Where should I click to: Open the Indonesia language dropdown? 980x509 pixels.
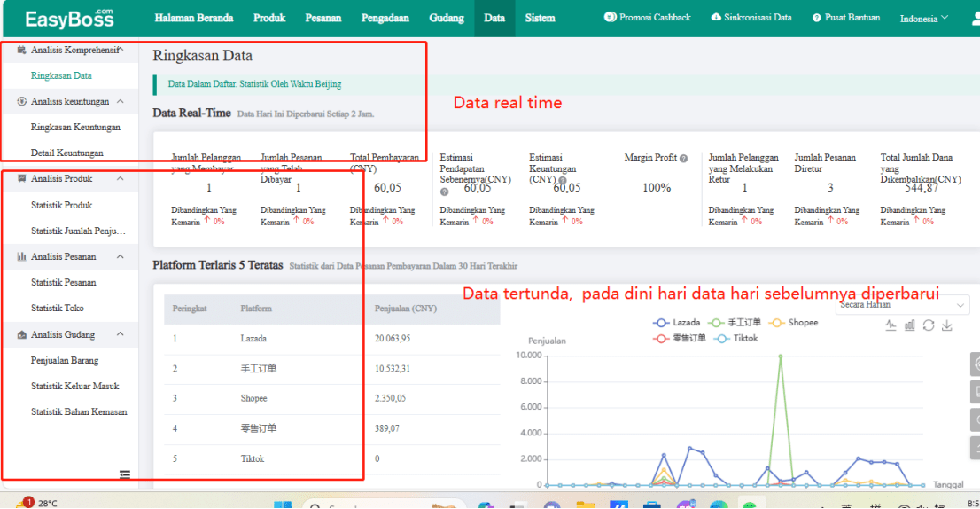924,18
